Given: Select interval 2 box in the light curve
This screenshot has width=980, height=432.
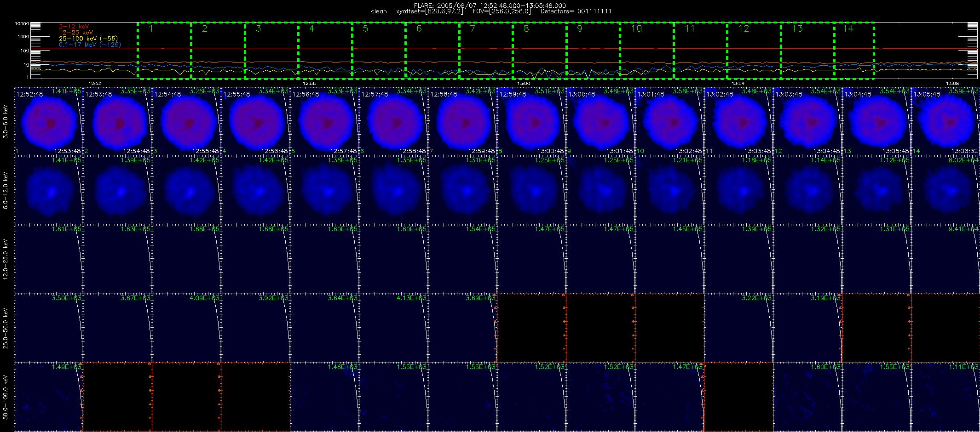Looking at the screenshot, I should (x=218, y=51).
